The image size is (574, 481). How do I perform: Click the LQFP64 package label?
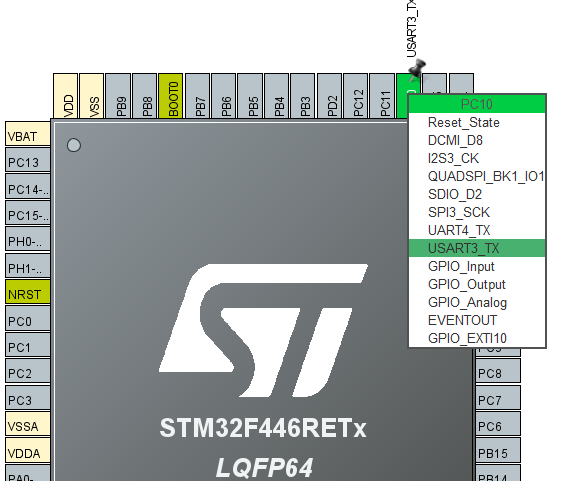264,468
